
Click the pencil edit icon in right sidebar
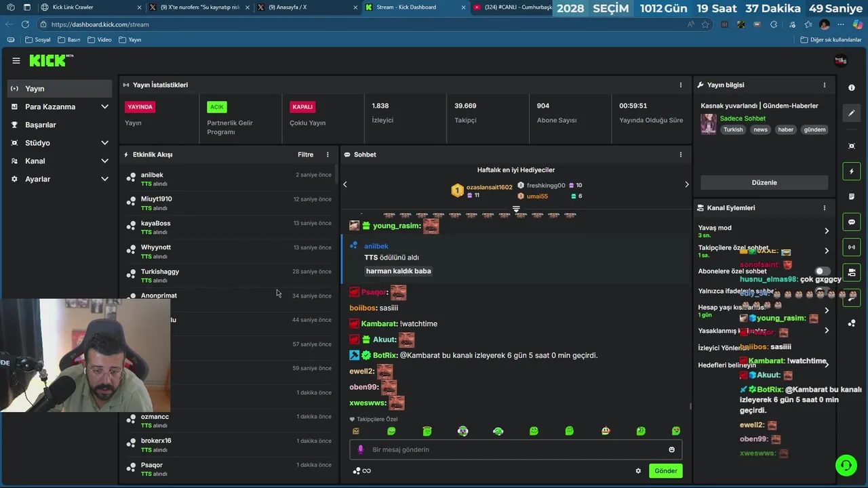click(852, 113)
